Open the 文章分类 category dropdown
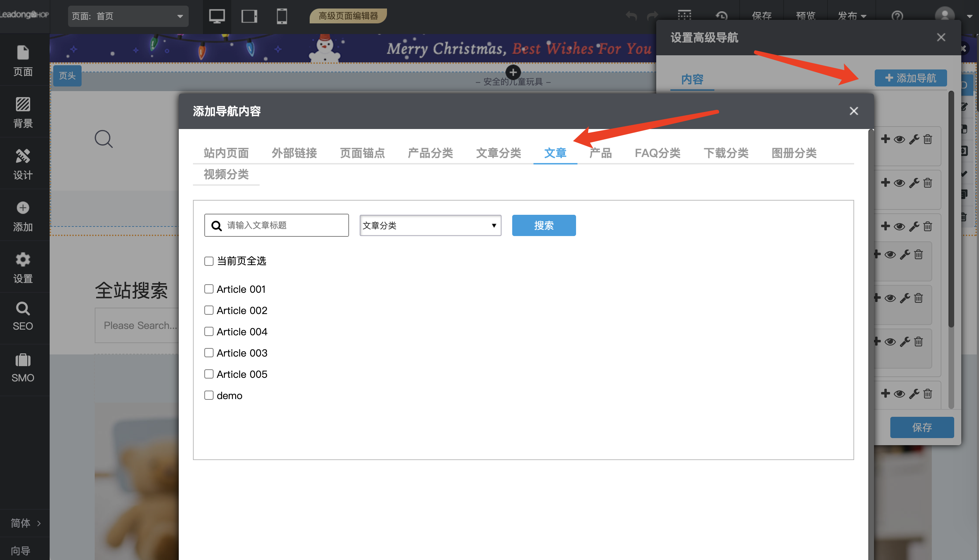This screenshot has height=560, width=979. pyautogui.click(x=430, y=225)
